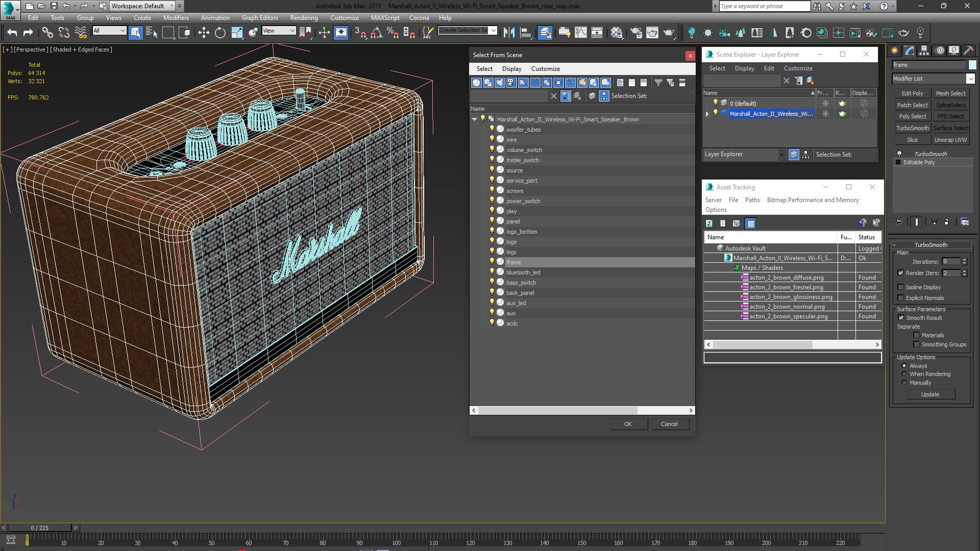
Task: Open Render Setup dialog
Action: tap(635, 33)
